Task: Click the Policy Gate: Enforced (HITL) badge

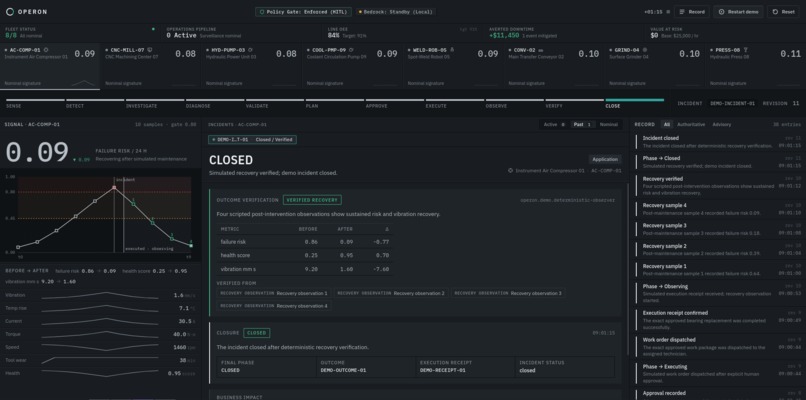Action: pyautogui.click(x=303, y=12)
